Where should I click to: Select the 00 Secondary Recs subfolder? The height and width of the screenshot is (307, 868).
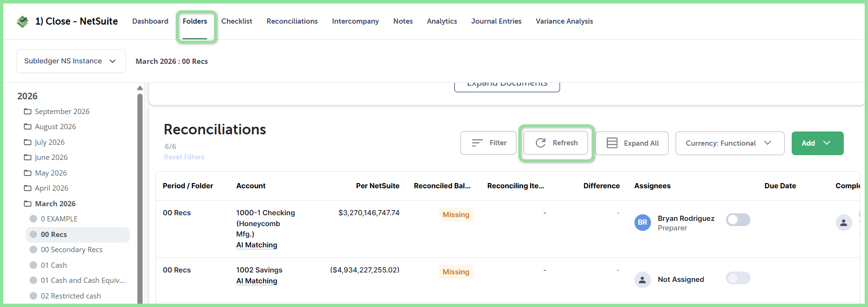72,250
